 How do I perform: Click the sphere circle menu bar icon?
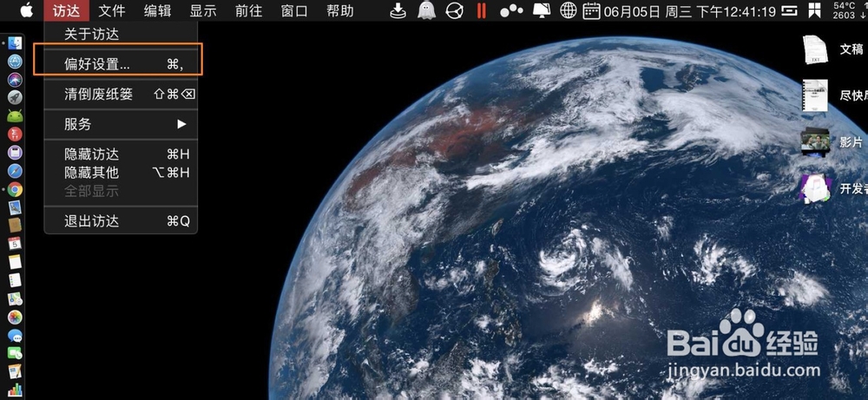[x=455, y=10]
